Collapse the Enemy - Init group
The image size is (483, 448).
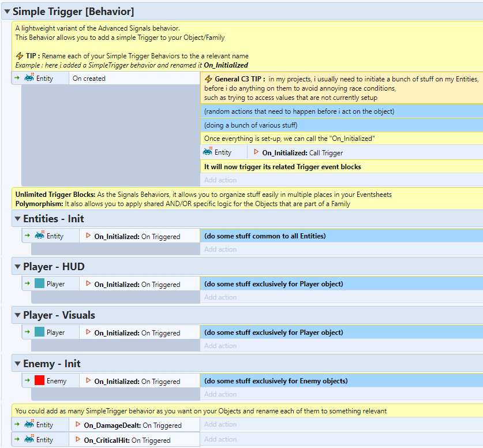tap(17, 364)
